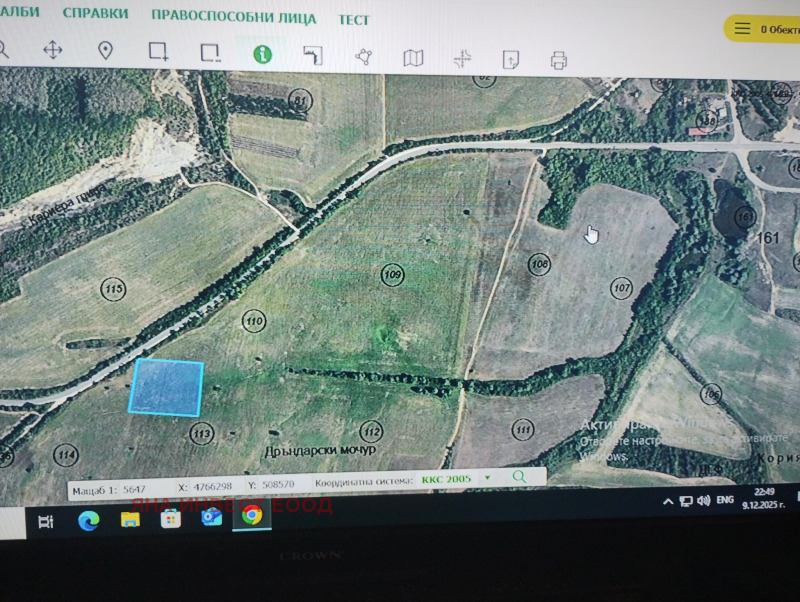800x602 pixels.
Task: Click the export document icon
Action: click(x=511, y=59)
